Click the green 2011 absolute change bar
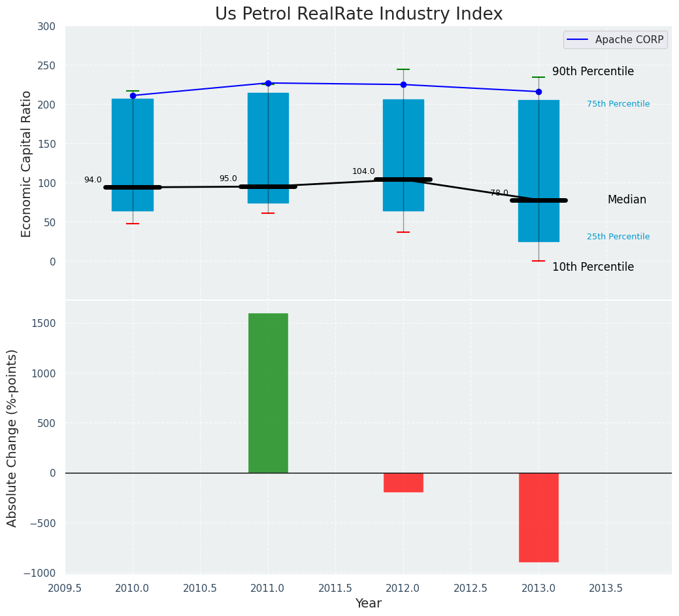Screen dimensions: 679x616 268,392
